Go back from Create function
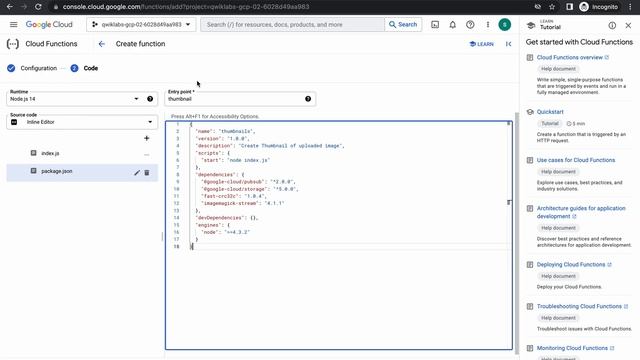This screenshot has width=640, height=360. [x=102, y=44]
